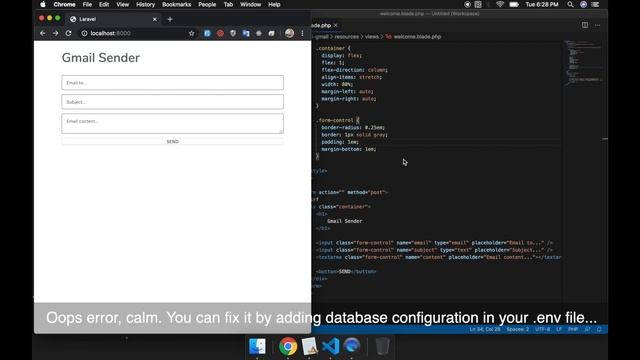Image resolution: width=640 pixels, height=360 pixels.
Task: Open the Apple menu
Action: click(43, 4)
